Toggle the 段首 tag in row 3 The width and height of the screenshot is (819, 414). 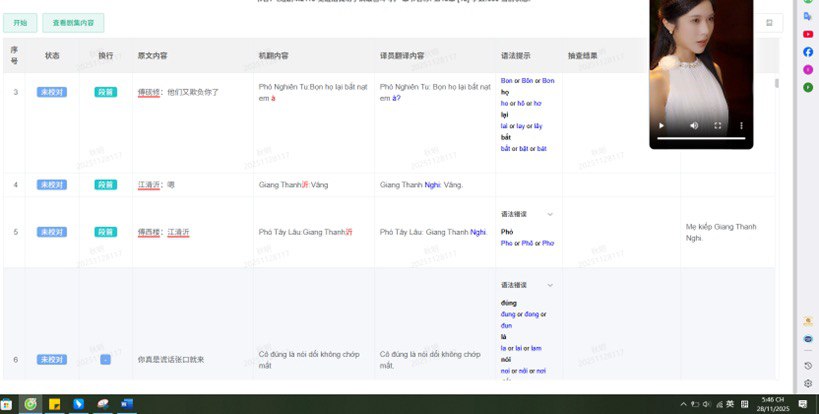(105, 92)
